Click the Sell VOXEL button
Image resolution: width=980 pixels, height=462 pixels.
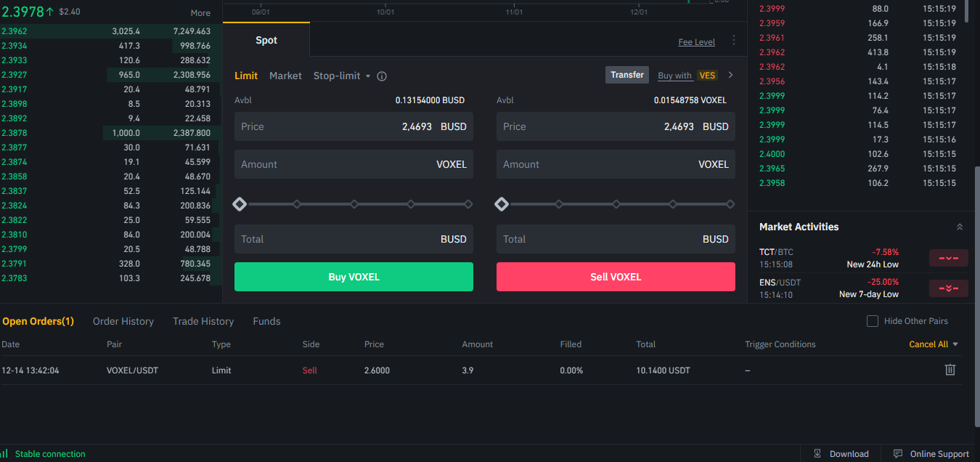tap(616, 277)
